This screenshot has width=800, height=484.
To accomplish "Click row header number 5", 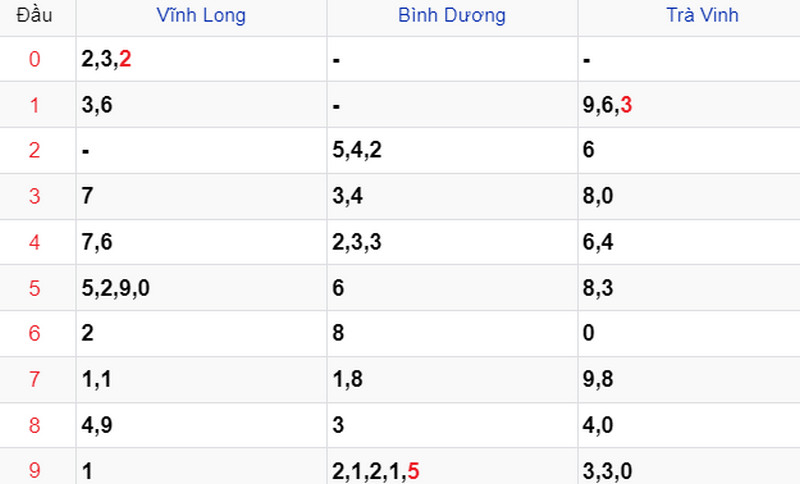I will (x=35, y=288).
